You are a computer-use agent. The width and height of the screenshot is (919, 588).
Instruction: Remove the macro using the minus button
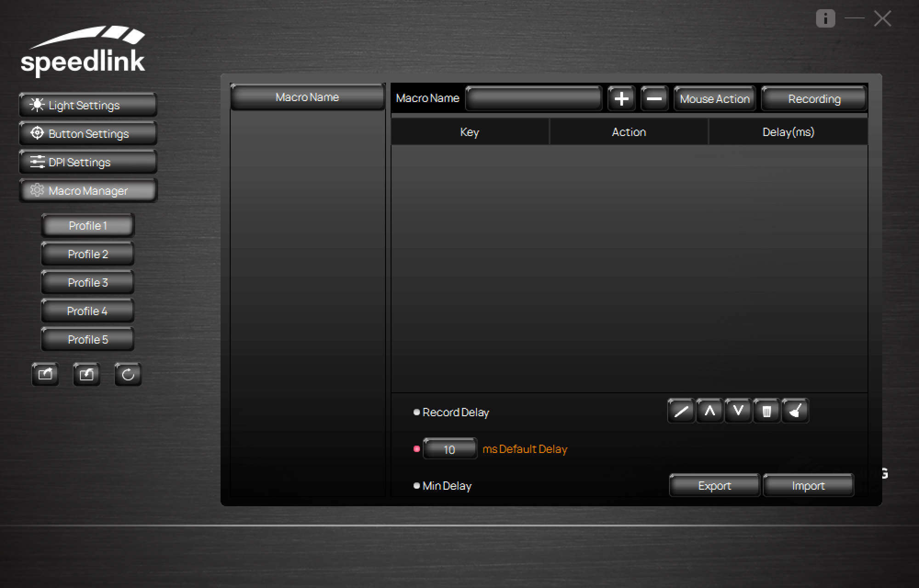[655, 98]
